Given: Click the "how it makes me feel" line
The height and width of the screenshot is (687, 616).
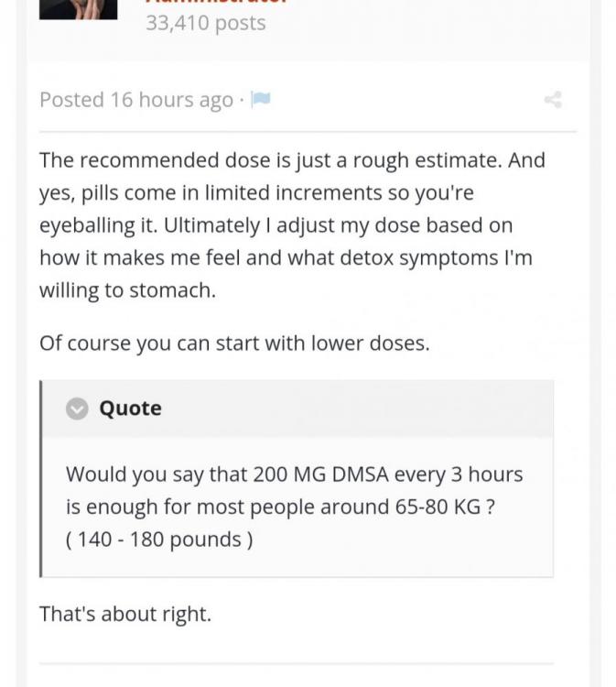Looking at the screenshot, I should [x=286, y=258].
